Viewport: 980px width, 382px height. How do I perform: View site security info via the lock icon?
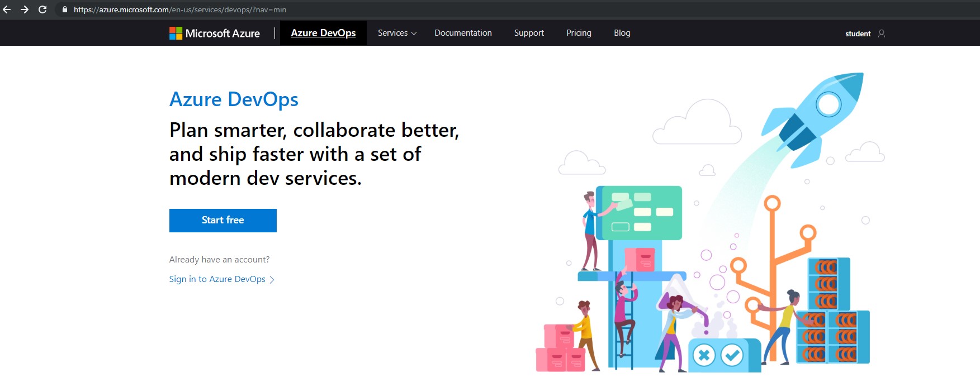[x=65, y=9]
